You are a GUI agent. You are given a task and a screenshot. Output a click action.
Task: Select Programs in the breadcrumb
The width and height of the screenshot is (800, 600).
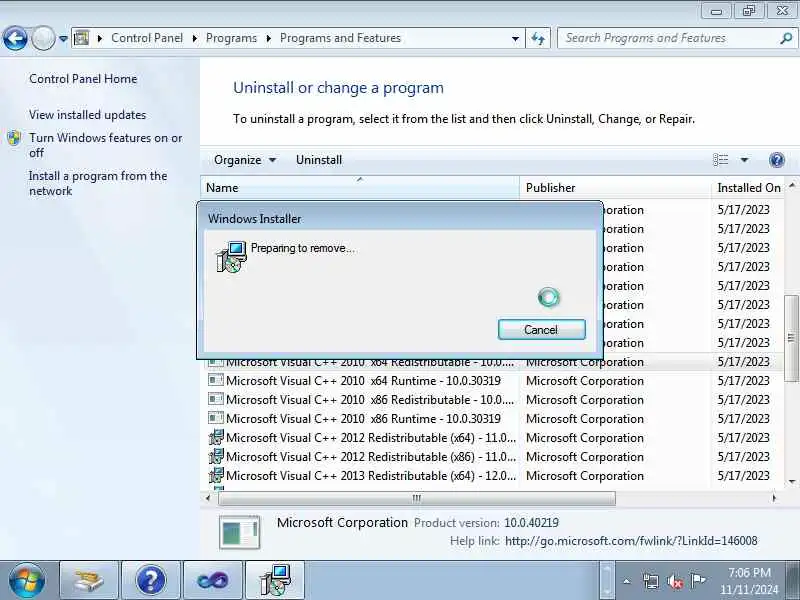click(x=231, y=38)
